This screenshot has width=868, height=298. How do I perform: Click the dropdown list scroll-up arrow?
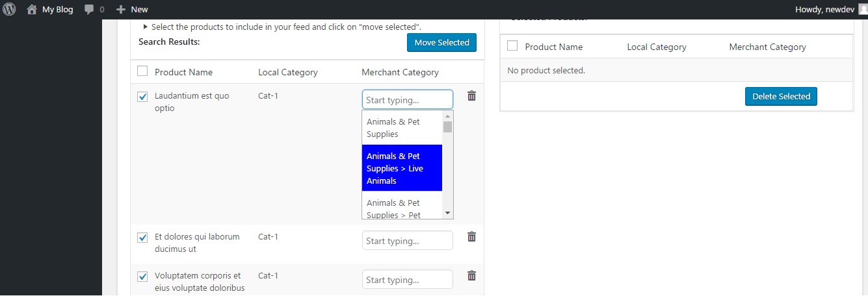click(447, 116)
